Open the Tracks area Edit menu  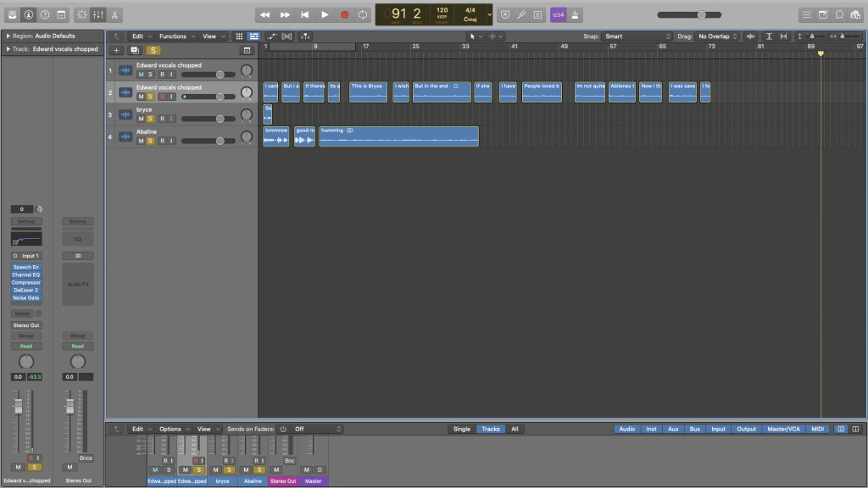tap(142, 36)
